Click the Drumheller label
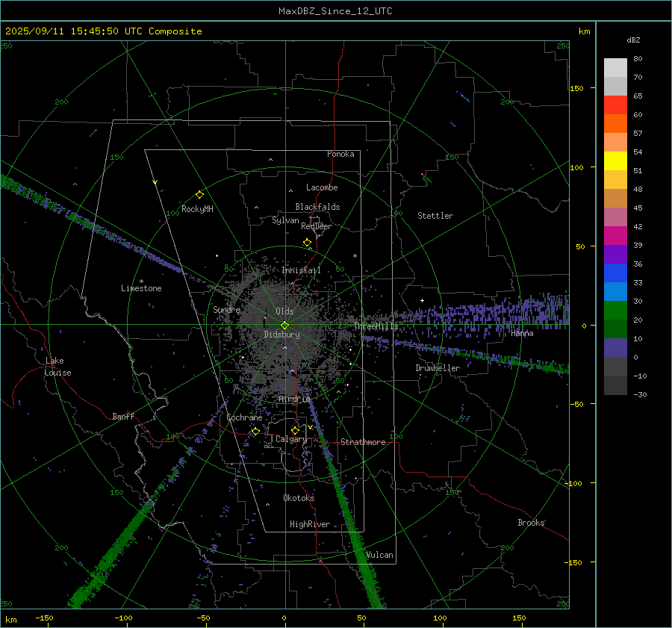 (438, 368)
